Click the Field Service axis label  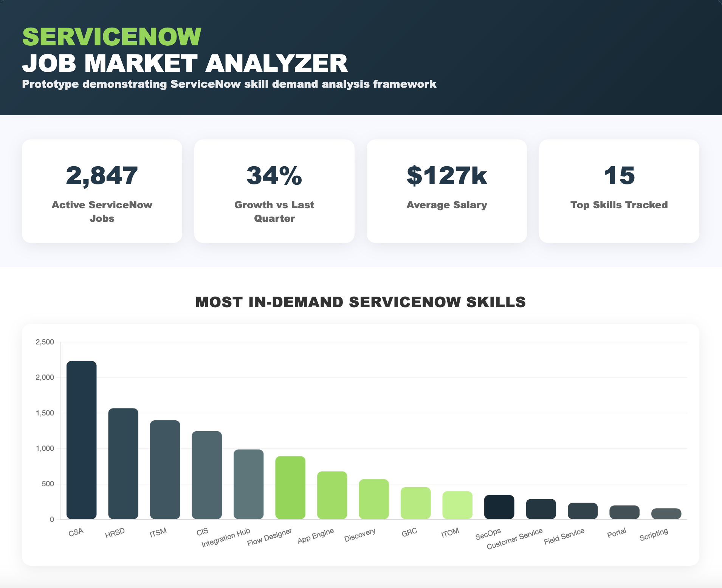coord(564,537)
